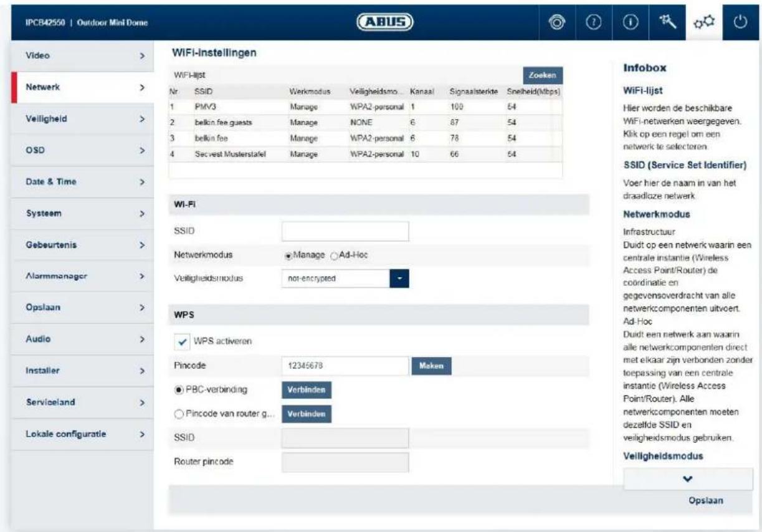Viewport: 762px width, 532px height.
Task: Expand the Systeem menu chevron
Action: pyautogui.click(x=142, y=213)
